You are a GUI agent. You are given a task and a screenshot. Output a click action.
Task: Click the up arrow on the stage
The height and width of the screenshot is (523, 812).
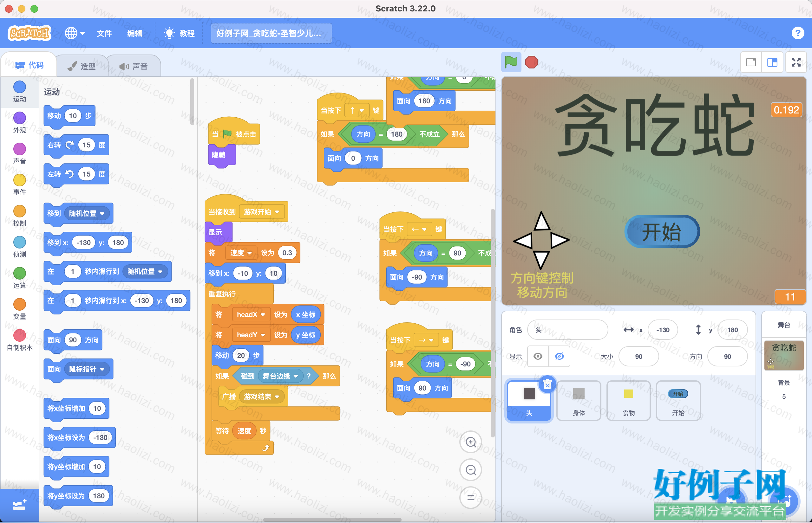pyautogui.click(x=541, y=221)
